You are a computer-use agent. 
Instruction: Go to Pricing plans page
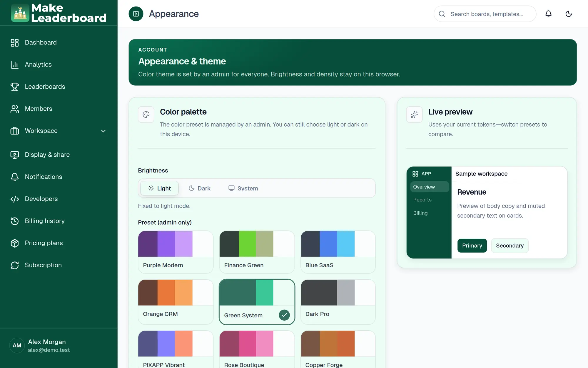coord(59,243)
